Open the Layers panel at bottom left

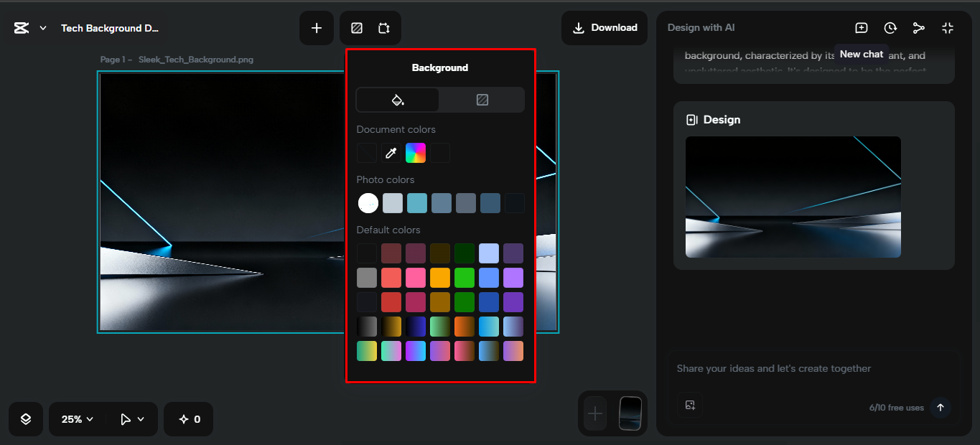click(25, 419)
